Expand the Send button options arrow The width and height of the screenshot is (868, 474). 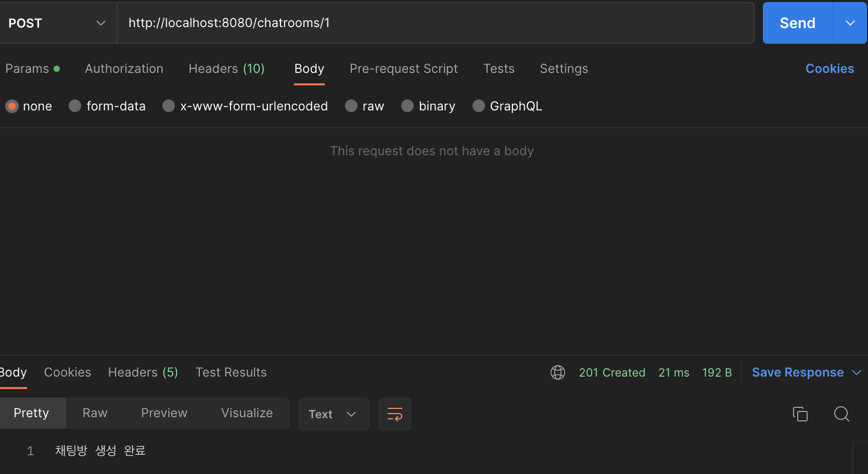click(x=850, y=23)
